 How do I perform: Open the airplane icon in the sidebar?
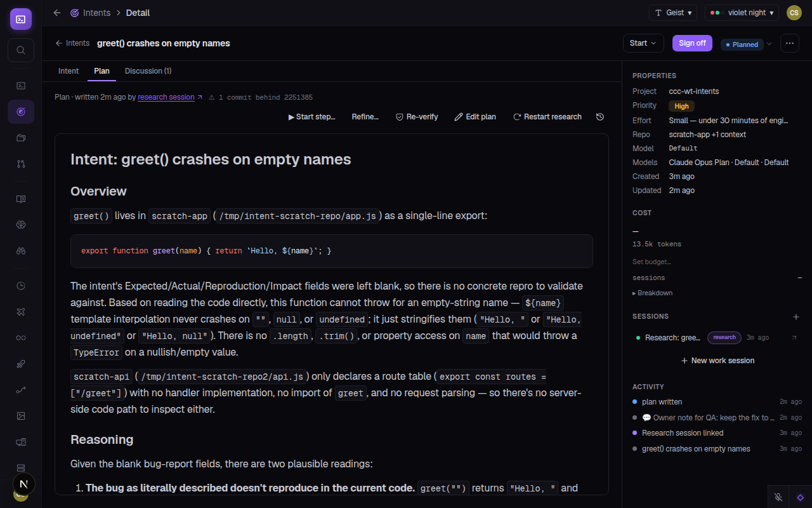21,312
